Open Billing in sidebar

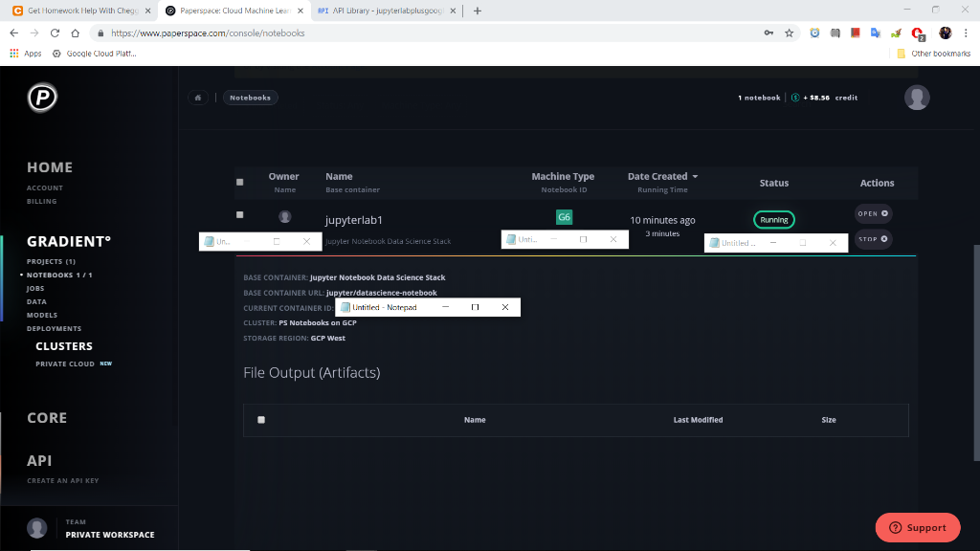click(42, 201)
